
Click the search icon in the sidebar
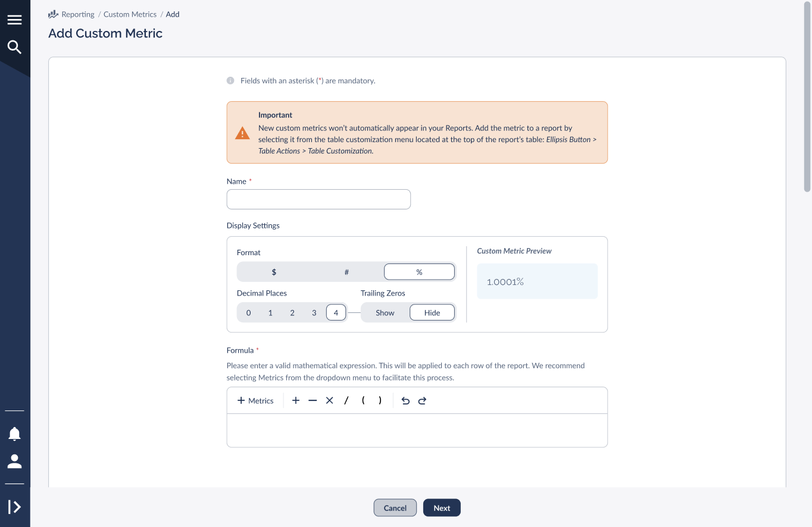point(15,46)
